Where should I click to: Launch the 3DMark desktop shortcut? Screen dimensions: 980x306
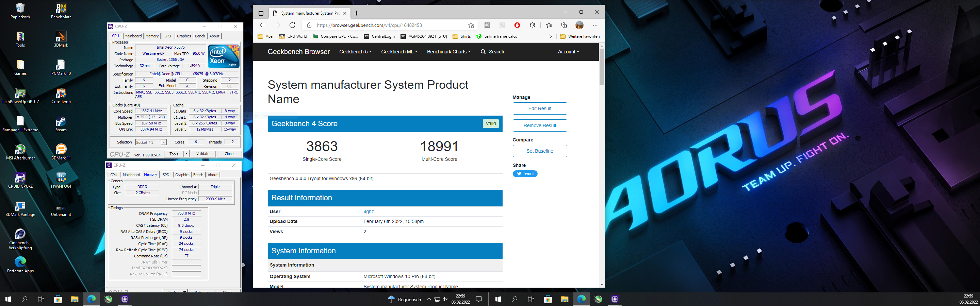[x=61, y=39]
